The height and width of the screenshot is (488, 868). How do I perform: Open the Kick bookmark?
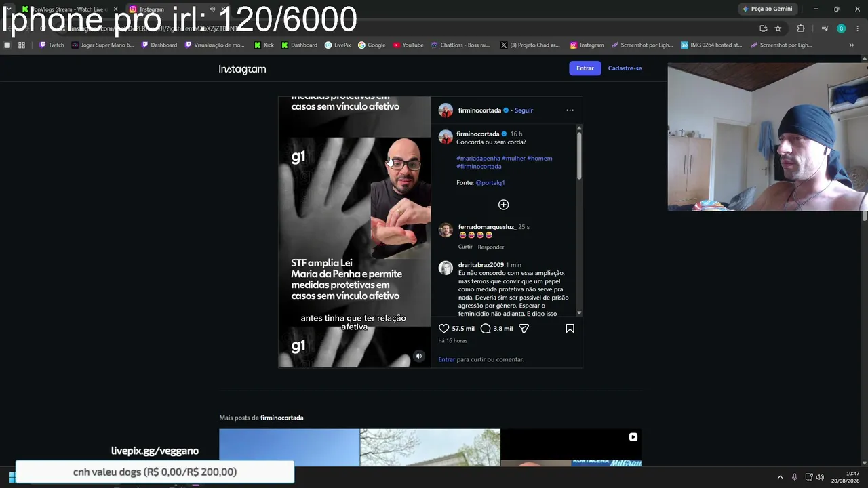264,45
